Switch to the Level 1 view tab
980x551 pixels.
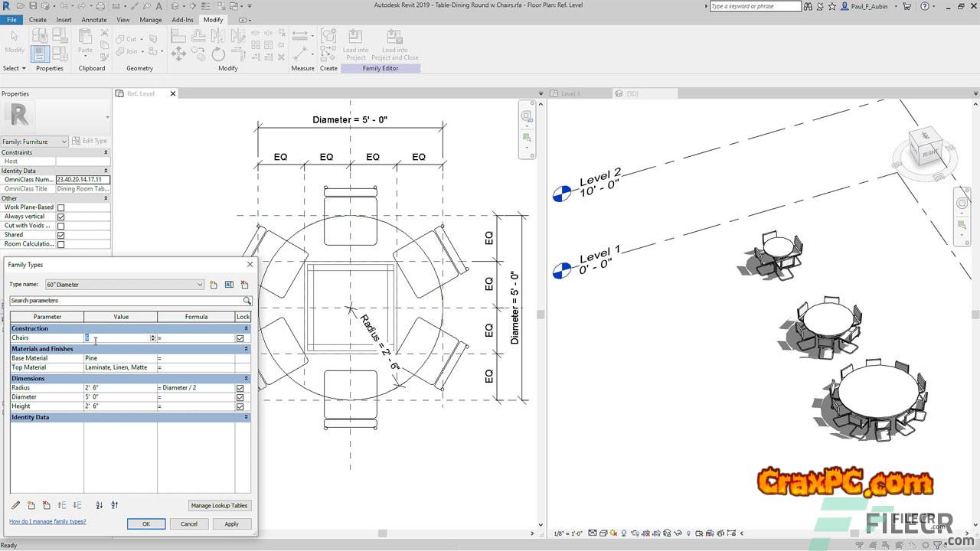570,93
